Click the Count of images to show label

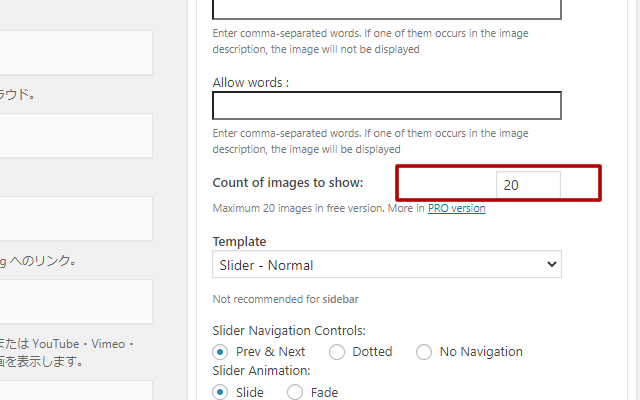288,183
